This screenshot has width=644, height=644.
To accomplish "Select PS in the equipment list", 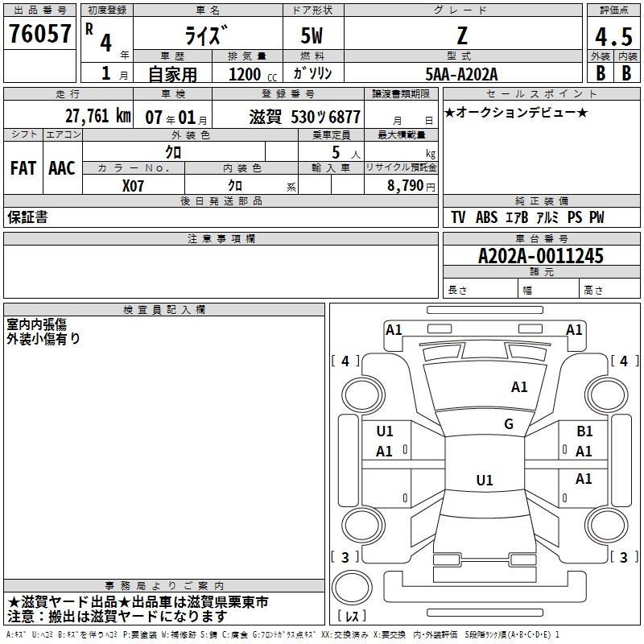I will click(x=575, y=217).
